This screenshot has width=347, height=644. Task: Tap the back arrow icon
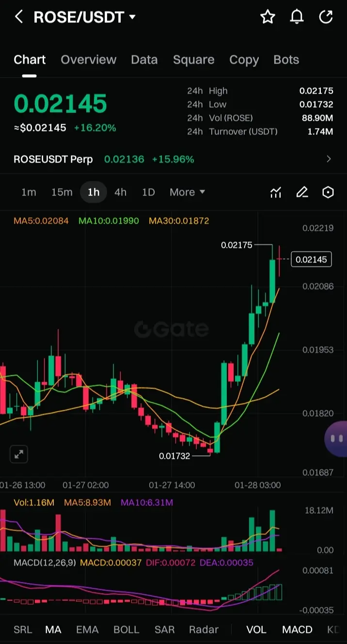(x=18, y=17)
